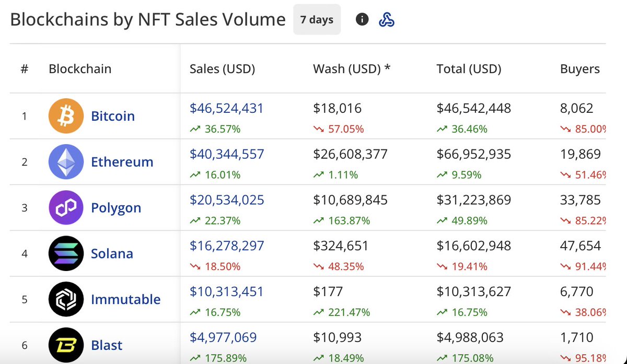Click Blast buyers count 1,710
Screen dimensions: 627x364
click(577, 337)
